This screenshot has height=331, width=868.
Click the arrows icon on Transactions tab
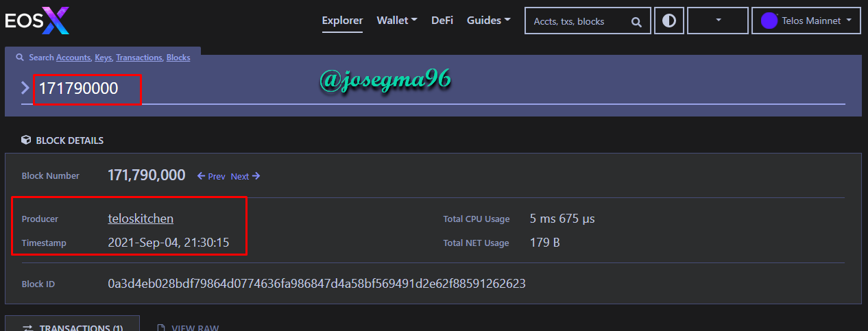28,328
